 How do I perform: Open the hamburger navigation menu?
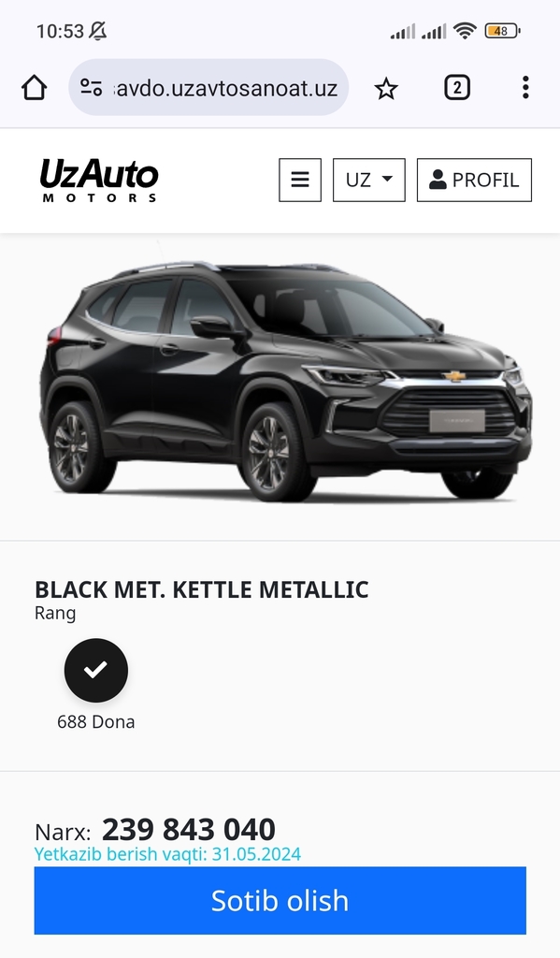[x=300, y=180]
